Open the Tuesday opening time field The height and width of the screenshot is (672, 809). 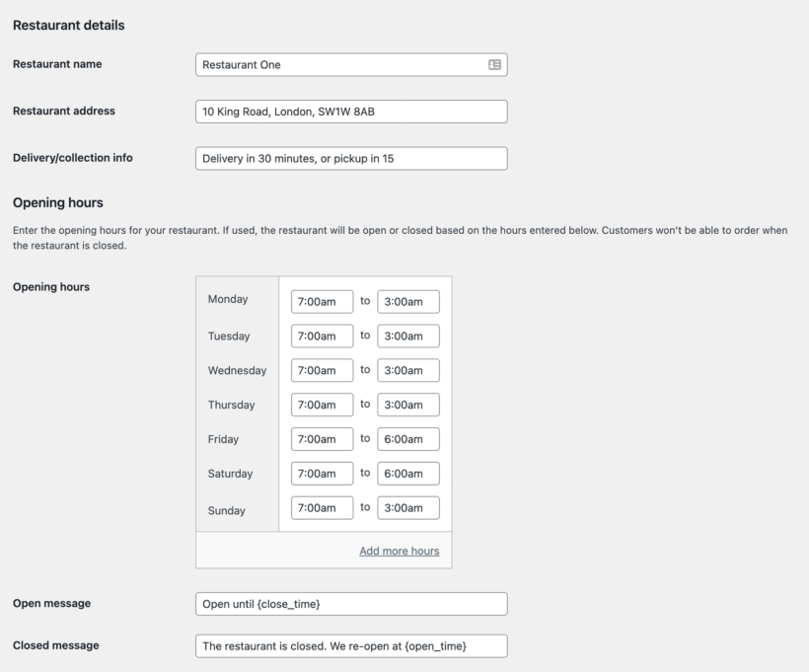[322, 336]
